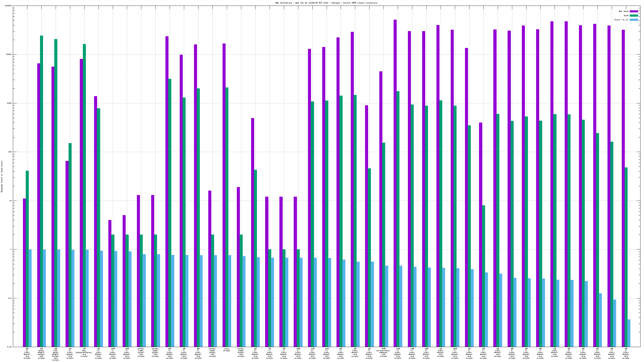Click the rightmost light blue score bar

629,333
